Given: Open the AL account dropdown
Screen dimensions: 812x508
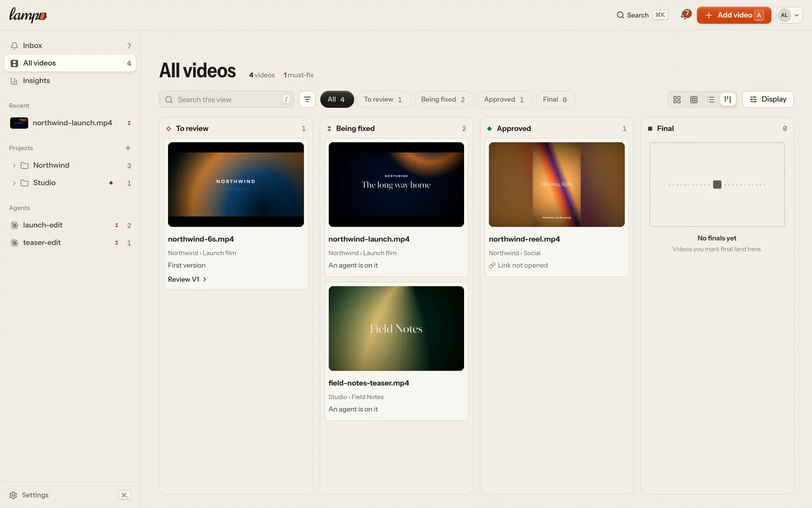Looking at the screenshot, I should pos(789,15).
